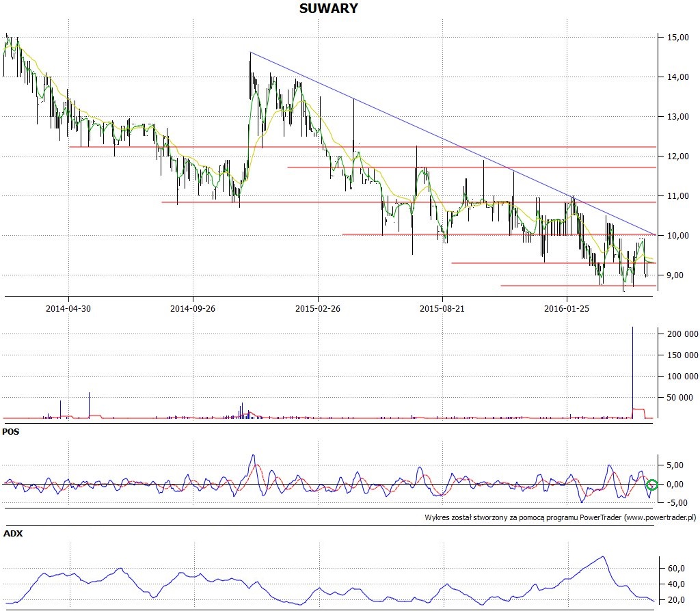Viewport: 700px width, 611px height.
Task: Click the 20,0 ADX axis label
Action: [x=676, y=600]
